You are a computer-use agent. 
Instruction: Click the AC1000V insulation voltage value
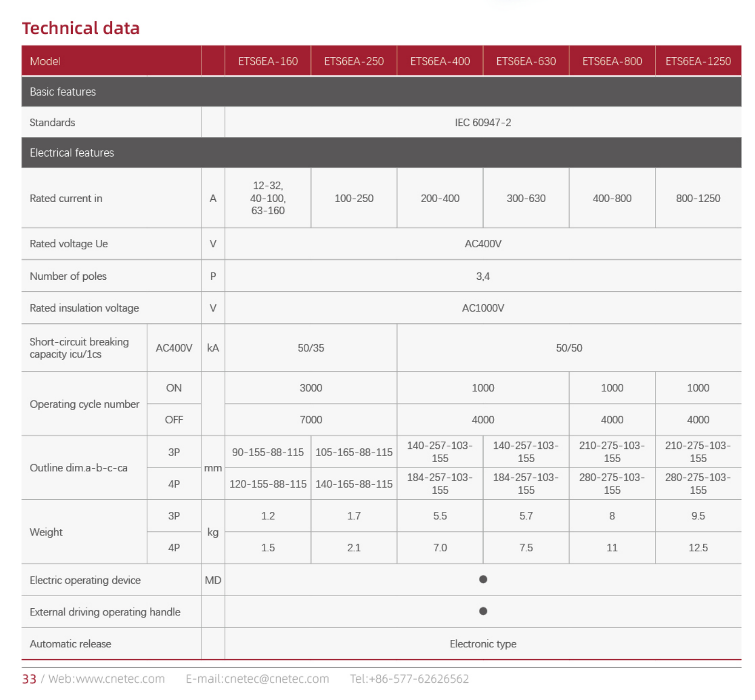click(483, 308)
